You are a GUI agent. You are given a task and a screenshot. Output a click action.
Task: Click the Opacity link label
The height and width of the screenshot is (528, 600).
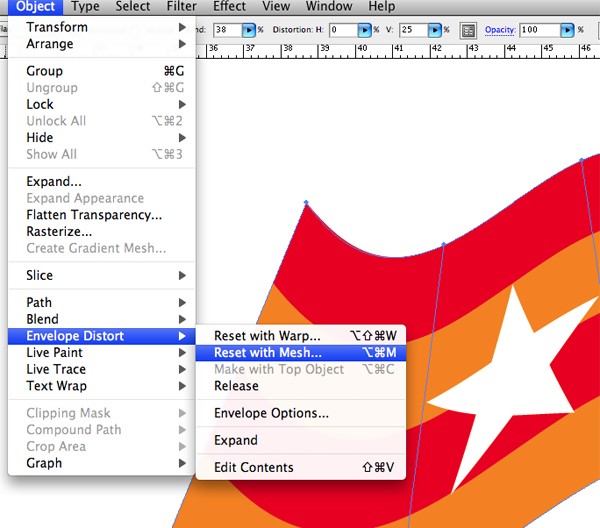500,30
